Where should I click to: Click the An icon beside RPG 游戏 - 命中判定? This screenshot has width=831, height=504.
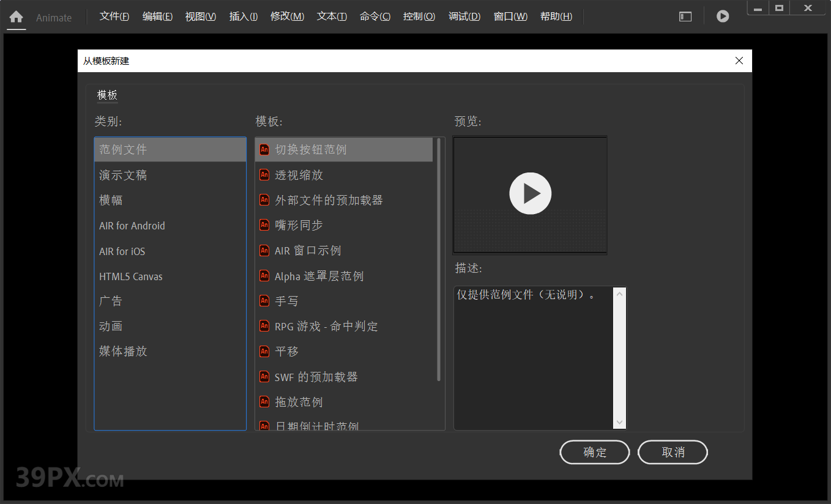[x=264, y=325]
